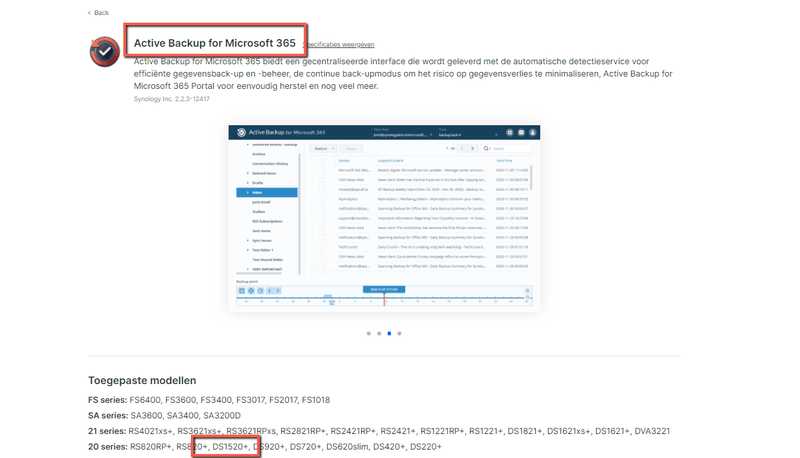Viewport: 800px width, 458px height.
Task: Click the Active Backup for Microsoft 365 title
Action: pyautogui.click(x=215, y=43)
